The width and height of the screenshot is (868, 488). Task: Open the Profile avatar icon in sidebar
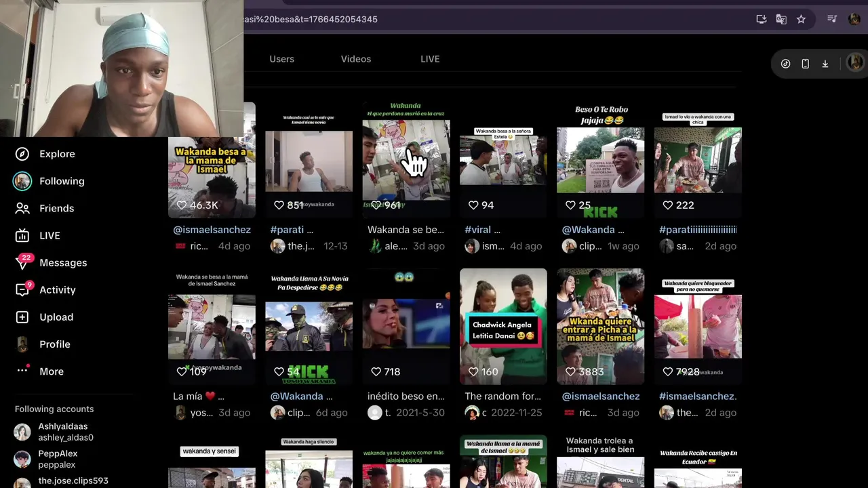(x=22, y=344)
